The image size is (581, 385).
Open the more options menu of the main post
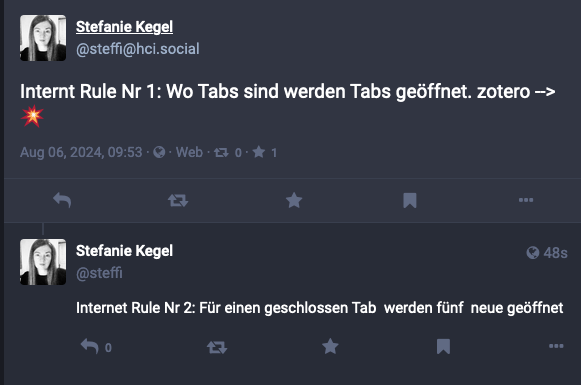coord(526,200)
